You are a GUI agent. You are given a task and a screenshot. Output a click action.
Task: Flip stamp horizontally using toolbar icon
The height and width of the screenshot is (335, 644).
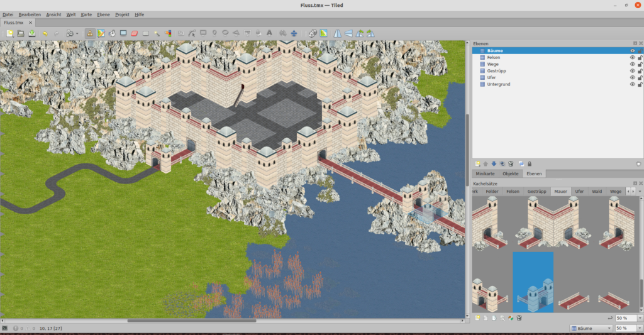click(337, 33)
